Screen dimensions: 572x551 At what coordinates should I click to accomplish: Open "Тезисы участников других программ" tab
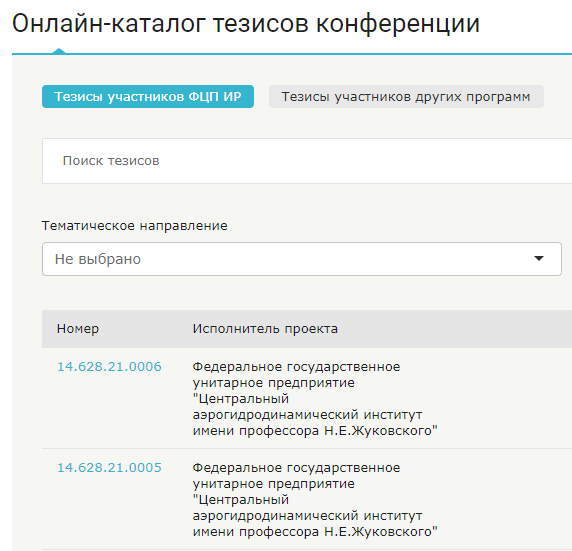click(406, 96)
